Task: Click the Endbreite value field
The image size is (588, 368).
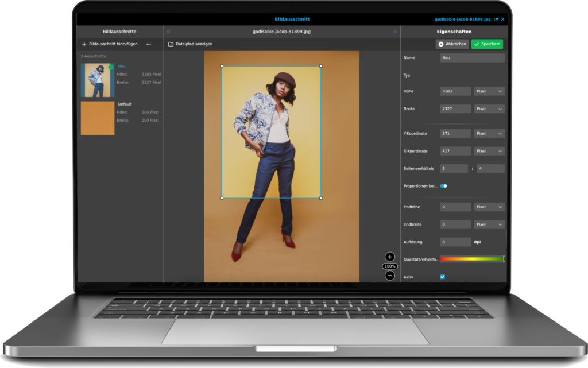Action: (455, 224)
